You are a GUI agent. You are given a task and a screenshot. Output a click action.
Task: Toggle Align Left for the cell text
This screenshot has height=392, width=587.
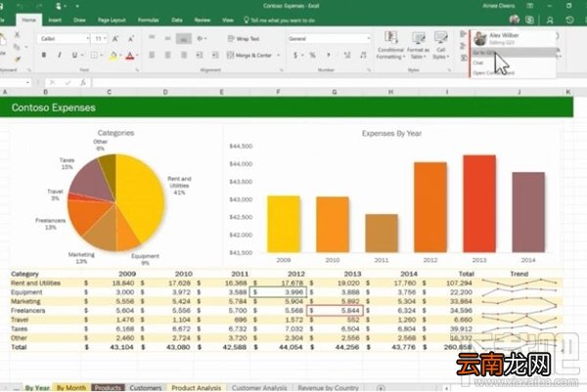(x=152, y=55)
